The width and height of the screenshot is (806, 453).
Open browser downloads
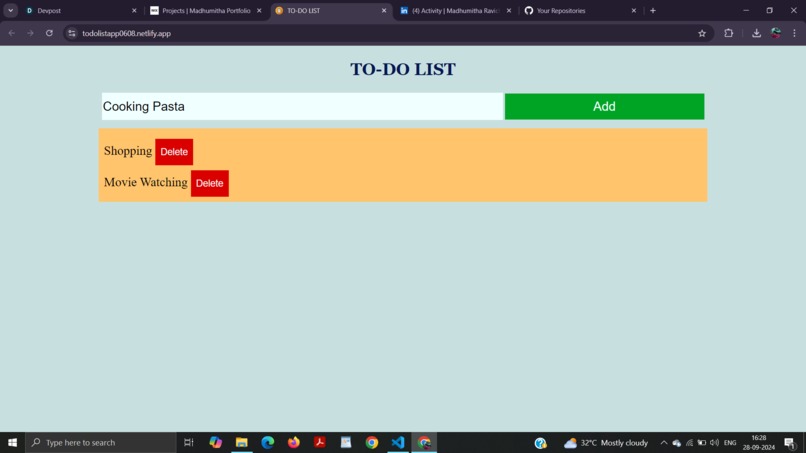[756, 33]
